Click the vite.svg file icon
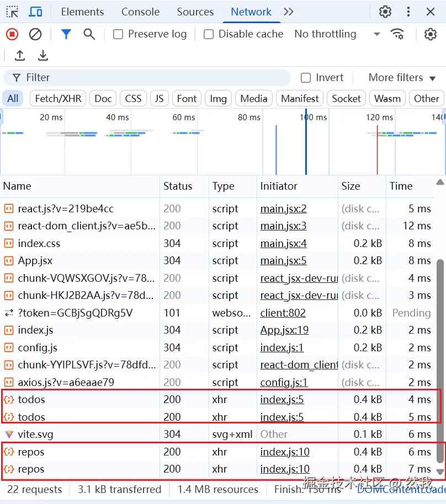 click(x=9, y=435)
